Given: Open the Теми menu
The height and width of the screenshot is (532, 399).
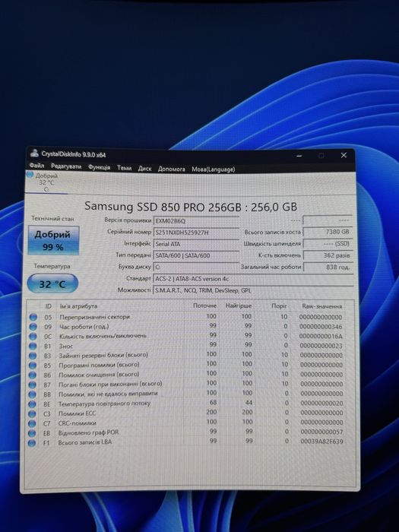Looking at the screenshot, I should pos(124,168).
